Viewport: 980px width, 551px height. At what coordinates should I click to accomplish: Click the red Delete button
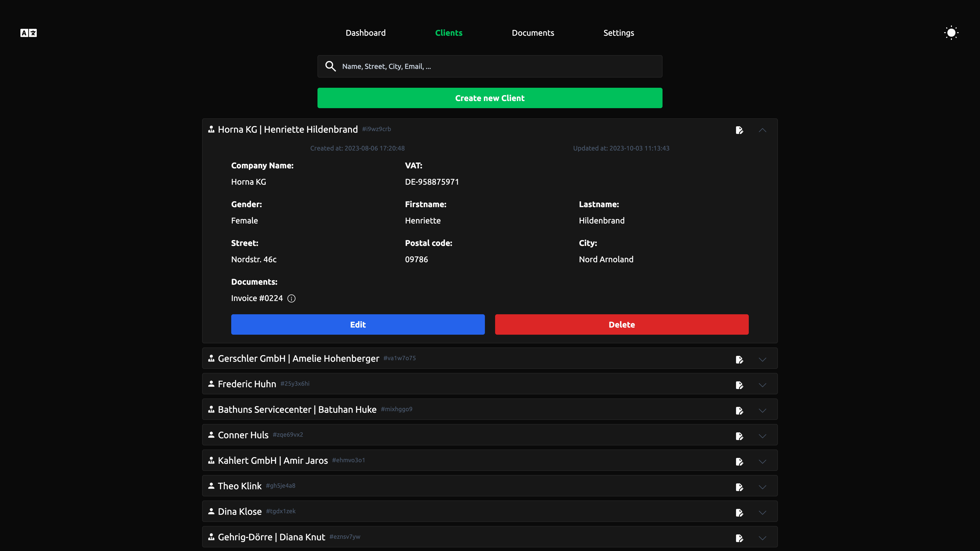coord(622,324)
